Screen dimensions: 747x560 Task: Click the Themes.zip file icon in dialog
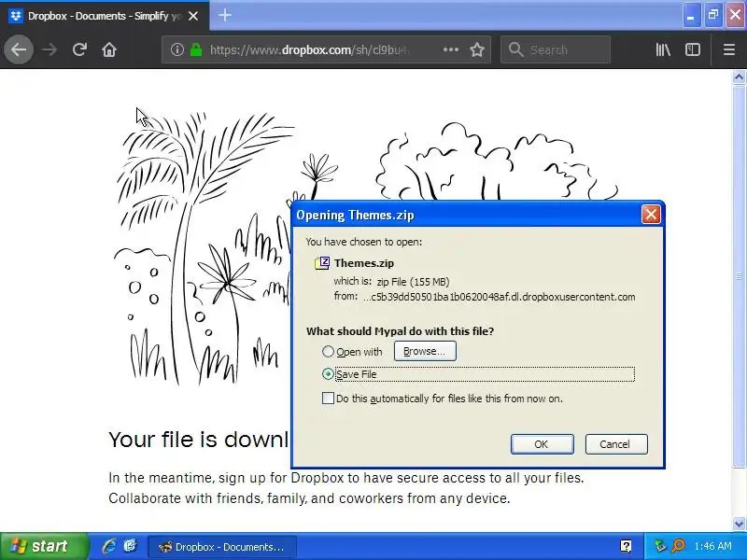pyautogui.click(x=322, y=263)
